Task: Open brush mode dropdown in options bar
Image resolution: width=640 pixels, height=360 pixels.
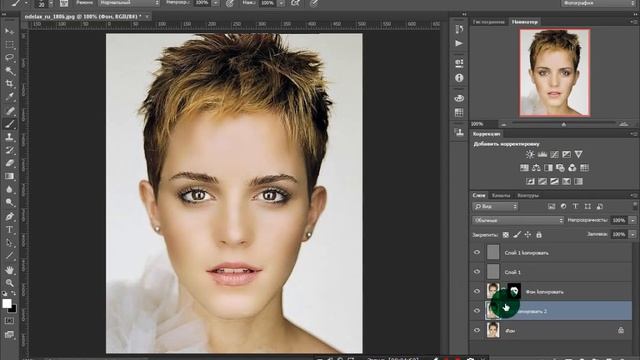Action: pyautogui.click(x=129, y=3)
